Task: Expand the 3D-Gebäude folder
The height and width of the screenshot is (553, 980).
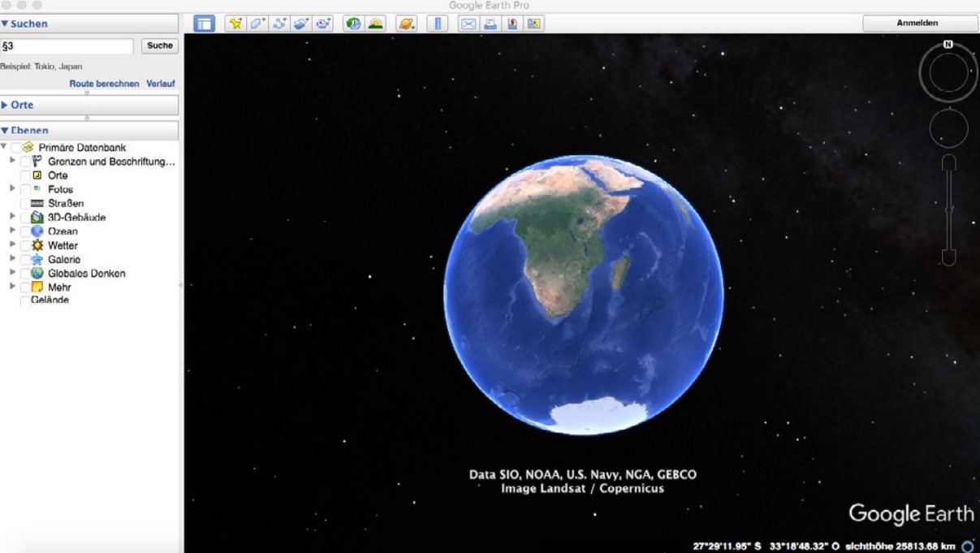Action: (13, 217)
